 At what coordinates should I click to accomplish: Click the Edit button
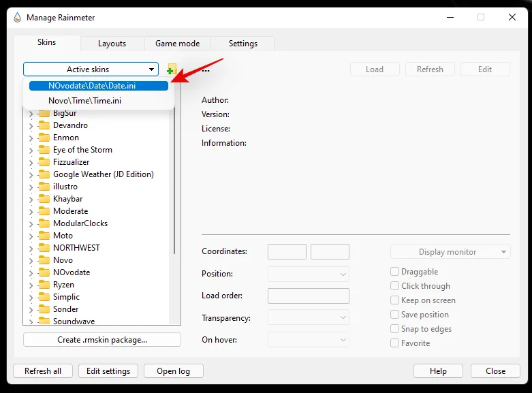tap(485, 69)
